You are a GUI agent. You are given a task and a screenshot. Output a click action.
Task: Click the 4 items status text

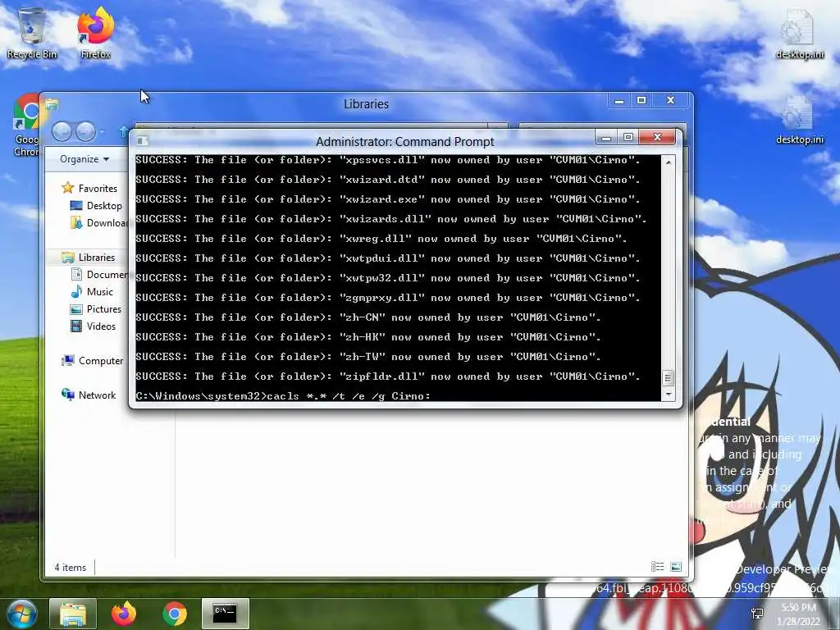tap(71, 568)
